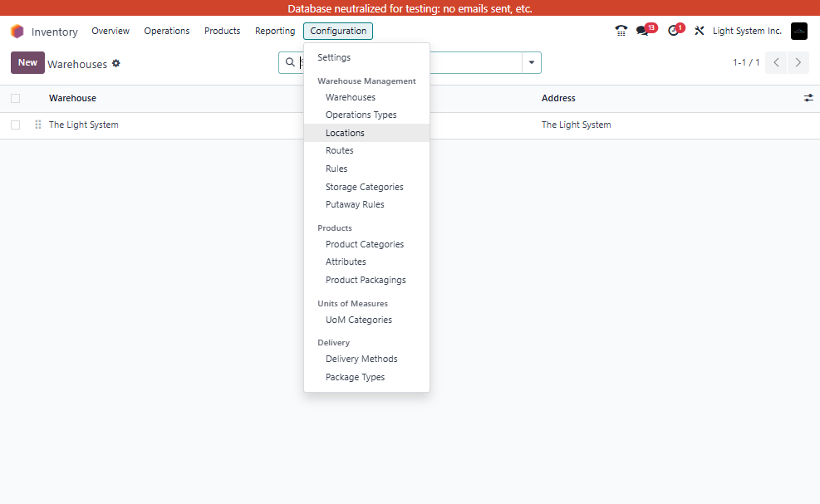This screenshot has height=504, width=820.
Task: Open the Products menu
Action: (223, 31)
